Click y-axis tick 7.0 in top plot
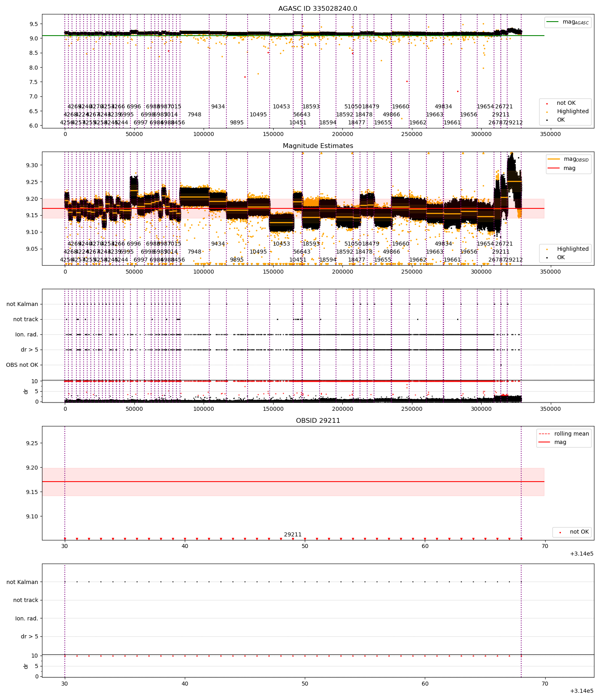 34,96
